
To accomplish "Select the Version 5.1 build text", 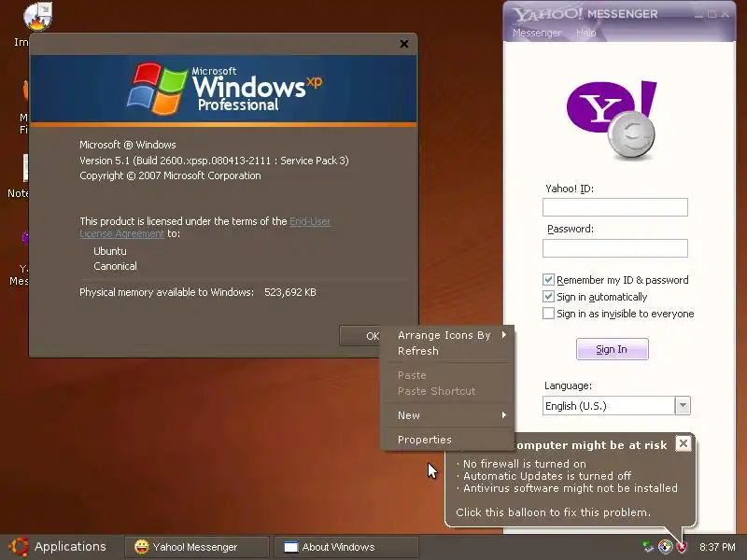I will pyautogui.click(x=214, y=161).
